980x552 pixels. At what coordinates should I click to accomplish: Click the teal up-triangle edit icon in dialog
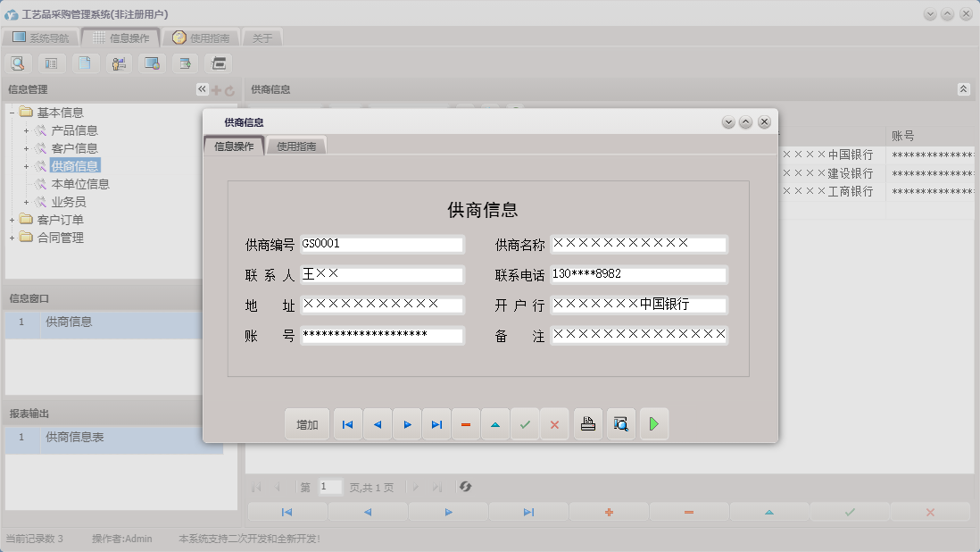click(x=495, y=424)
